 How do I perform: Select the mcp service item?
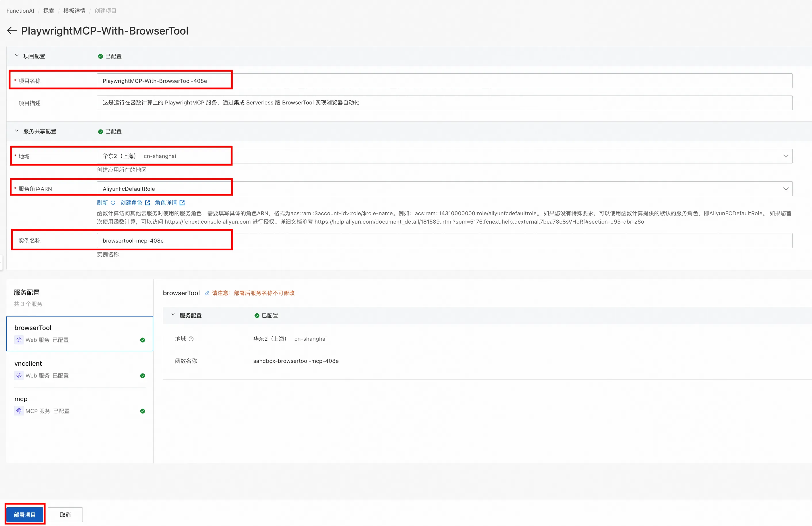click(x=79, y=405)
